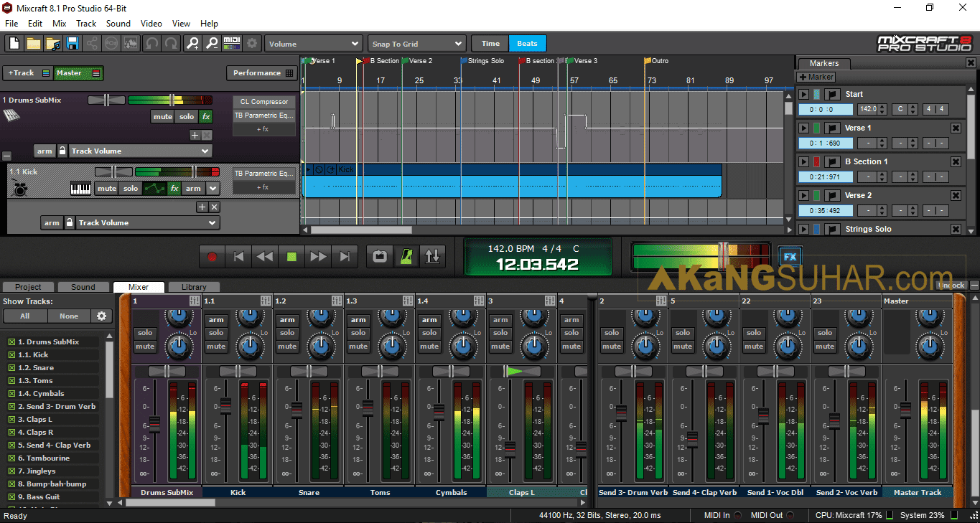Switch timeline to Time mode
The width and height of the screenshot is (980, 523).
(490, 44)
